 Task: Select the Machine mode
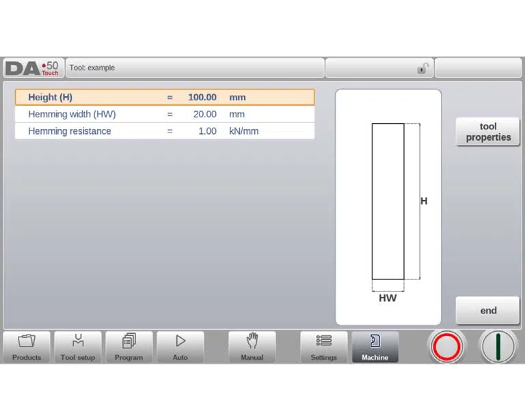375,347
